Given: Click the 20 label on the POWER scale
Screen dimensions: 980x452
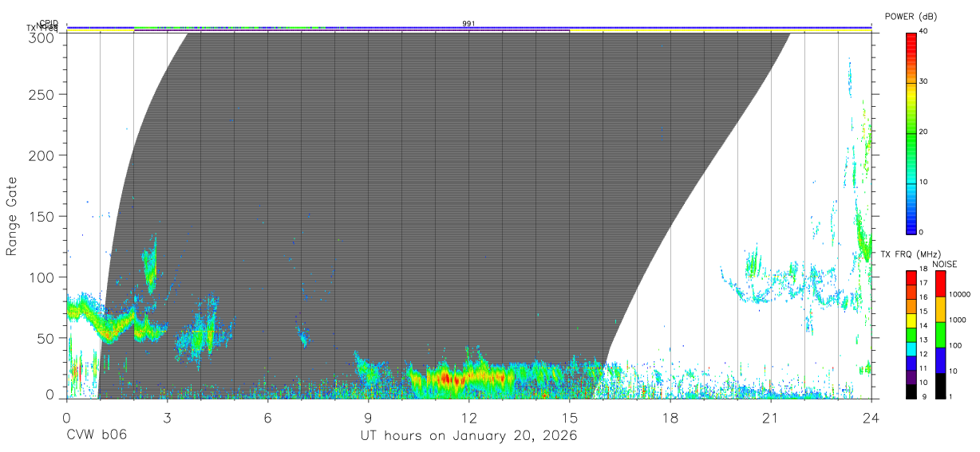Looking at the screenshot, I should pos(923,132).
